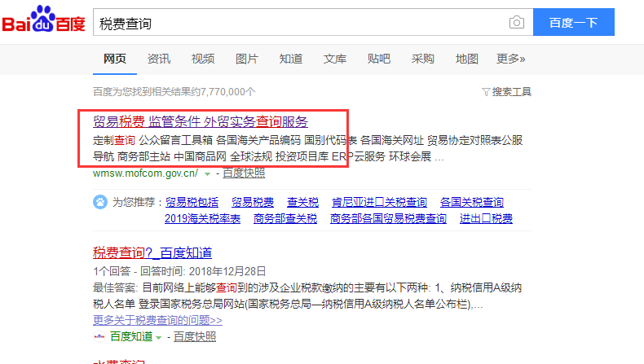This screenshot has height=364, width=644.
Task: Select the 网页 tab
Action: click(x=115, y=59)
